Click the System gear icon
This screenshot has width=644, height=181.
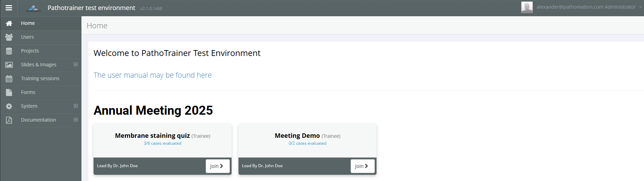[x=9, y=106]
